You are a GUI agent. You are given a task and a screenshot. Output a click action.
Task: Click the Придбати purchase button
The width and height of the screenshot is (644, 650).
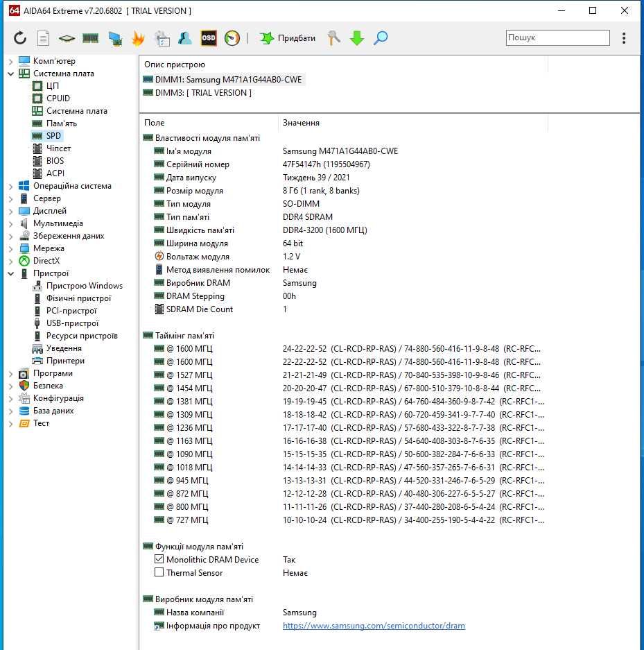[x=288, y=38]
